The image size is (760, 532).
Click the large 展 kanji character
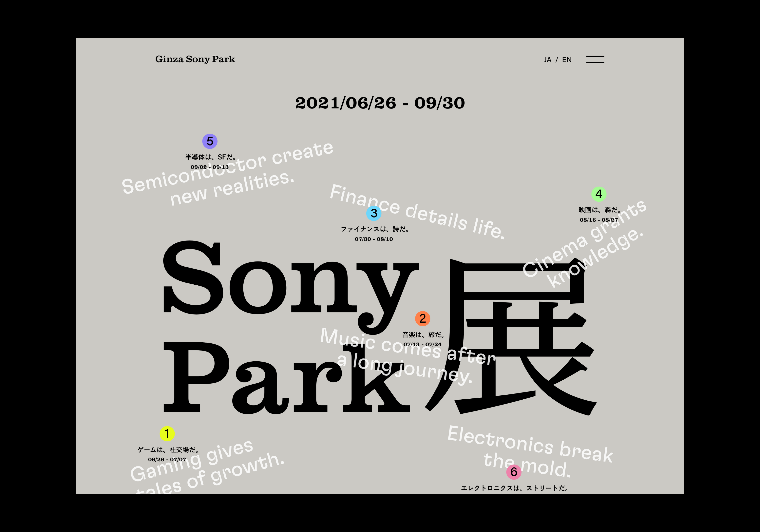tap(511, 337)
